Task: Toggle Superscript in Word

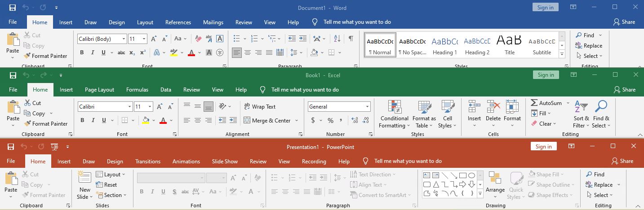Action: pyautogui.click(x=142, y=52)
